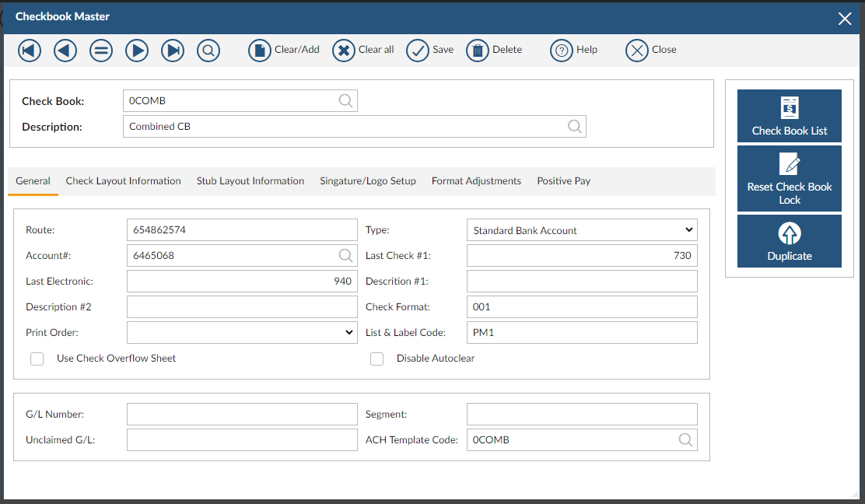Enable Use Check Overflow Sheet
Image resolution: width=865 pixels, height=504 pixels.
[37, 359]
